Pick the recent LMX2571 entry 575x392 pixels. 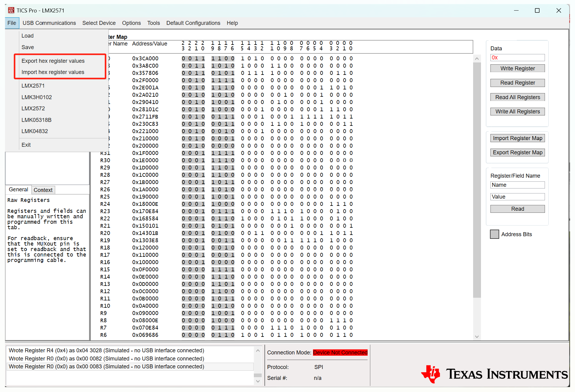click(33, 86)
